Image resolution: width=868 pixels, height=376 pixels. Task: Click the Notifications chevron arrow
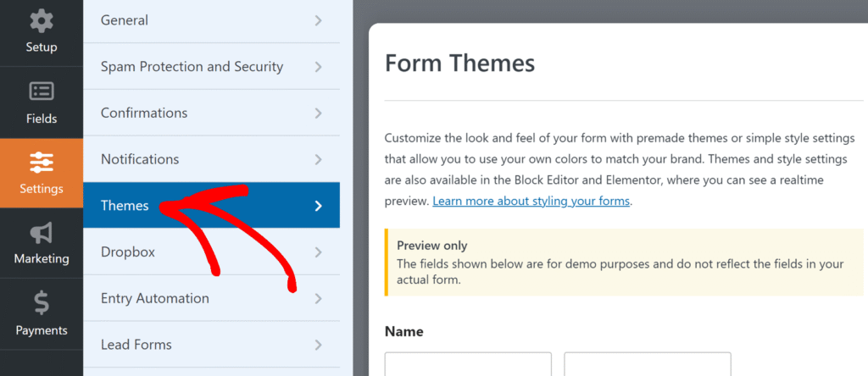318,160
